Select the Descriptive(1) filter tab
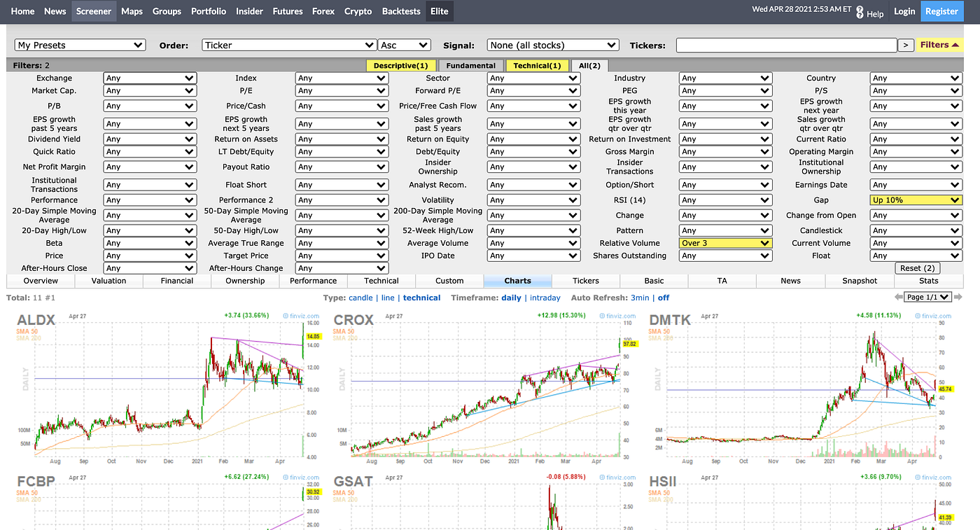Viewport: 980px width, 530px height. coord(401,64)
